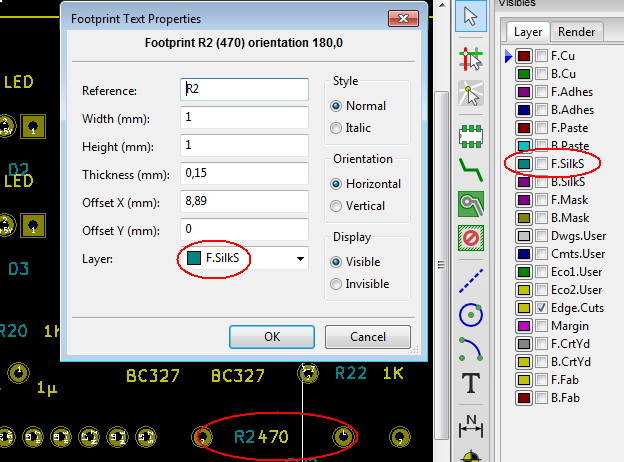Select the Cmts.User layer name
Image resolution: width=624 pixels, height=462 pixels.
[578, 254]
